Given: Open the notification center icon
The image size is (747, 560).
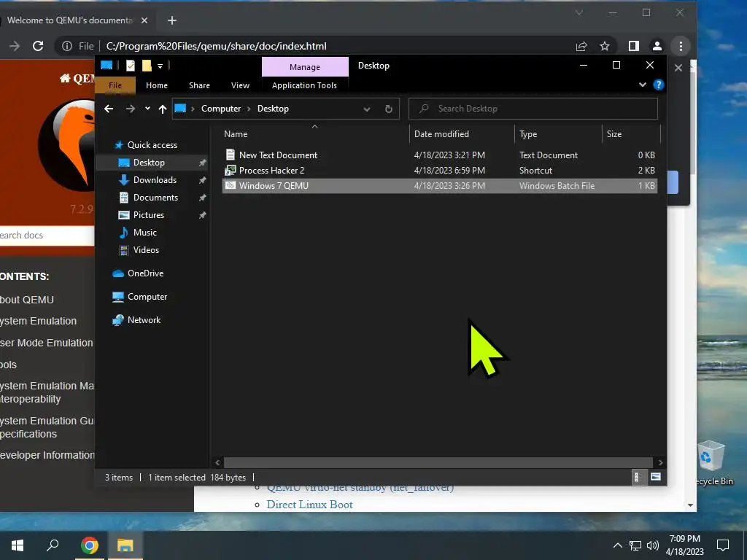Looking at the screenshot, I should pyautogui.click(x=723, y=545).
